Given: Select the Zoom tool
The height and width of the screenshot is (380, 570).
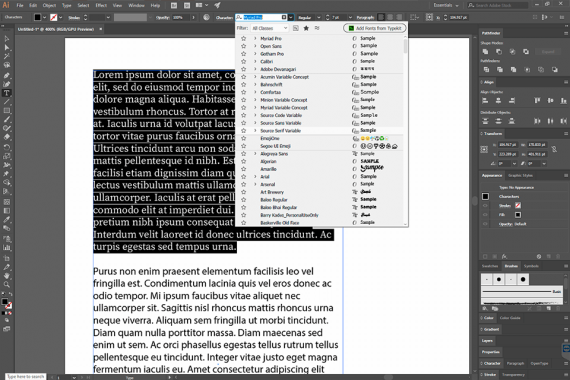Looking at the screenshot, I should [7, 284].
